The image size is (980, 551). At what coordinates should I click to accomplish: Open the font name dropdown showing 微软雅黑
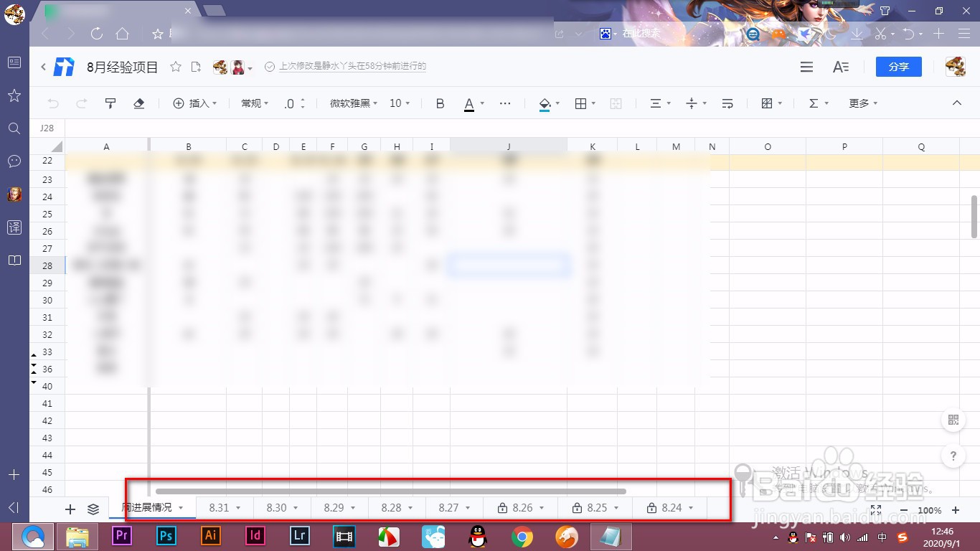point(352,103)
